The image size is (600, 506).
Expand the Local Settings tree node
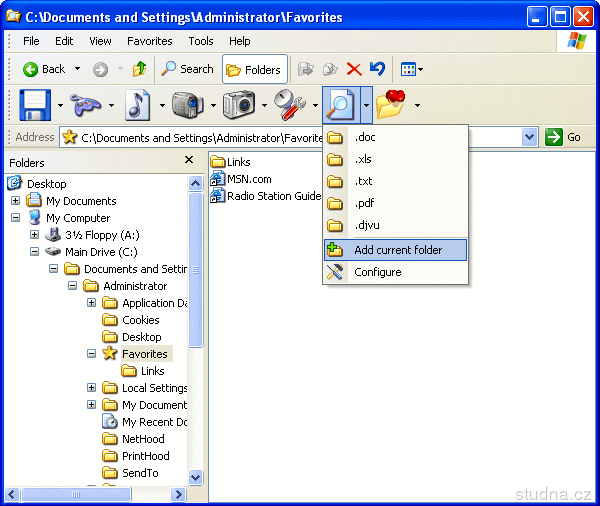[x=92, y=388]
